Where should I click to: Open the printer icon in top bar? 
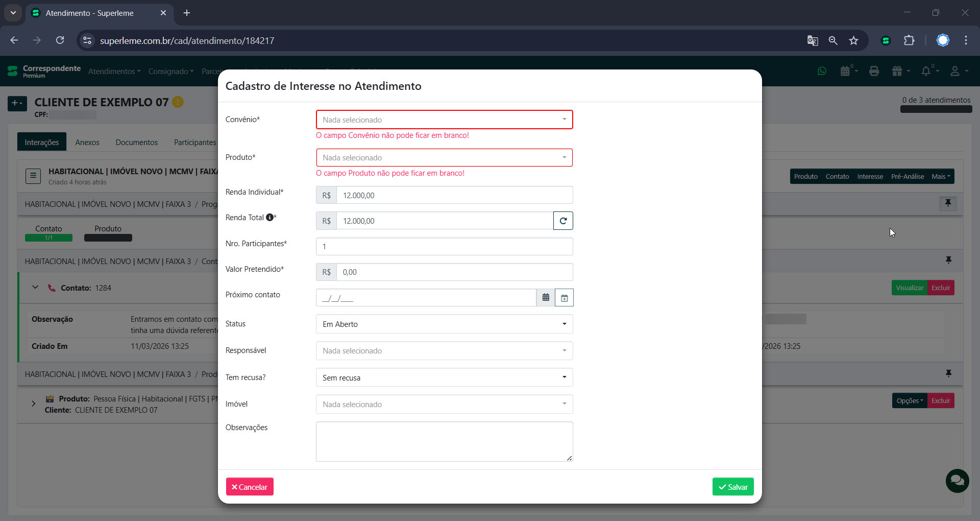[x=874, y=72]
